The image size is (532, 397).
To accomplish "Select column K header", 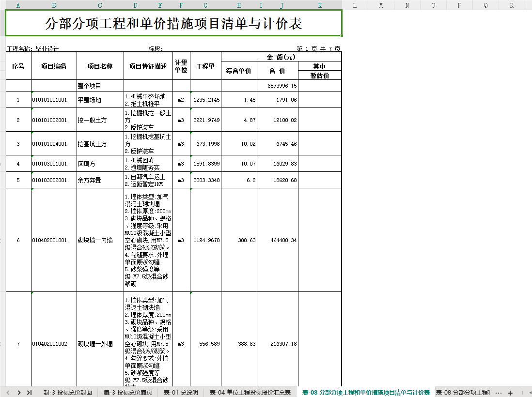I will pos(320,5).
